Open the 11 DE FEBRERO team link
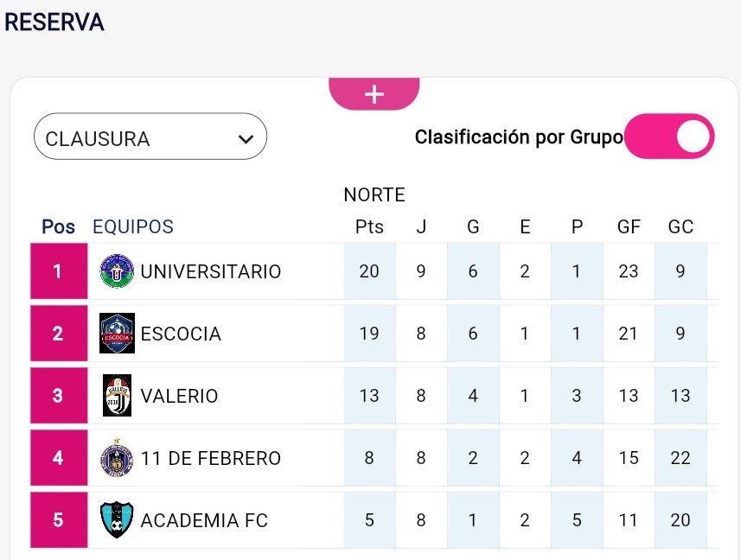Viewport: 741px width, 560px height. click(211, 458)
